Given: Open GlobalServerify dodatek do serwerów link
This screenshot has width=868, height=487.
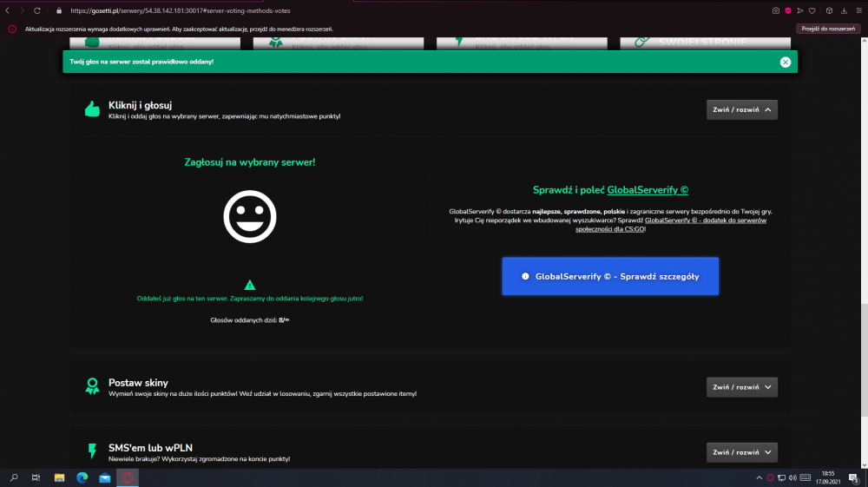Looking at the screenshot, I should click(671, 225).
